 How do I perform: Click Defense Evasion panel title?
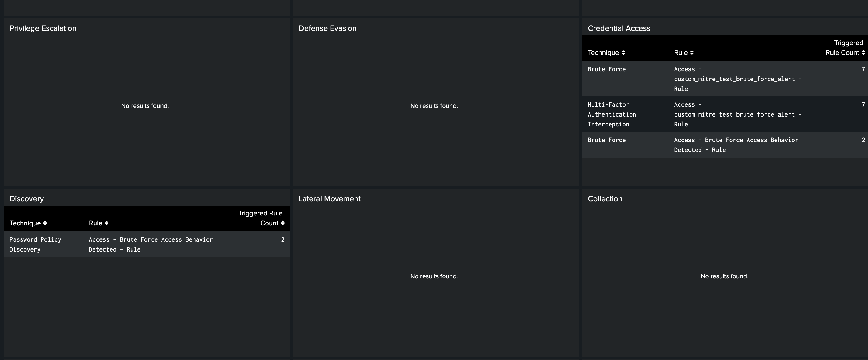click(x=327, y=28)
